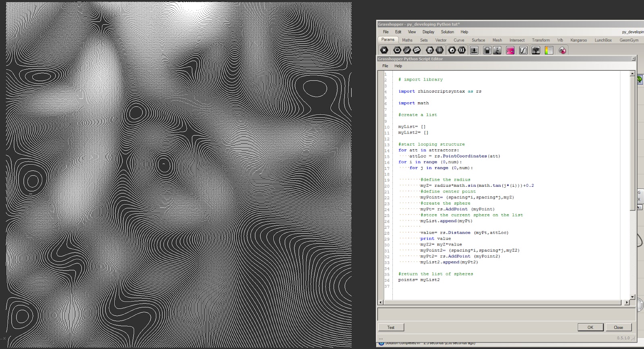Click the Test button
This screenshot has width=644, height=349.
point(391,327)
